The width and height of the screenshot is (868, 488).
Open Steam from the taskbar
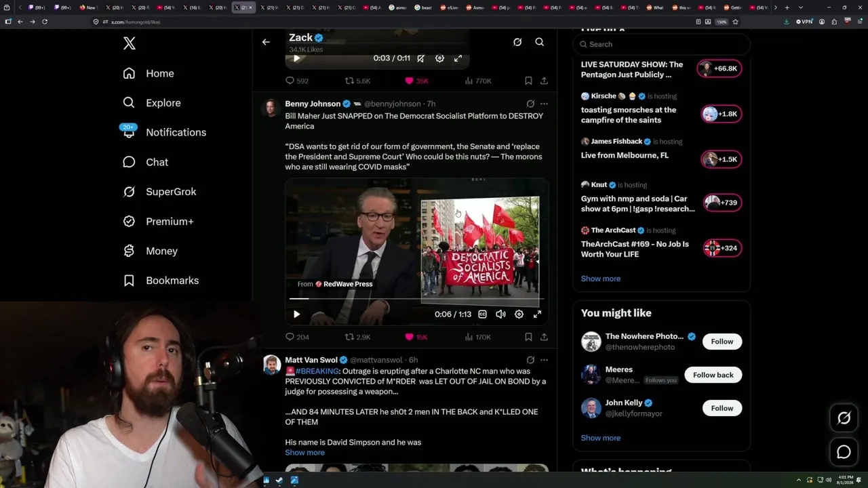pyautogui.click(x=279, y=481)
